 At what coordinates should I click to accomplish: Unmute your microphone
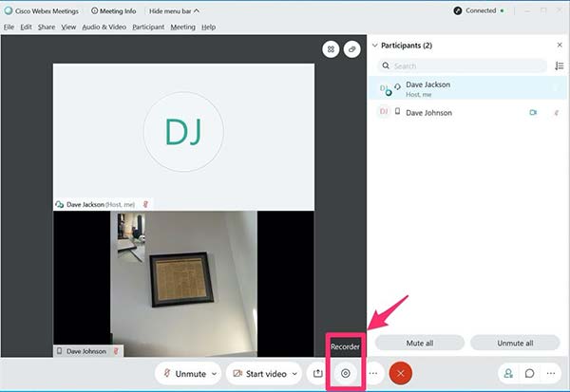pyautogui.click(x=185, y=373)
